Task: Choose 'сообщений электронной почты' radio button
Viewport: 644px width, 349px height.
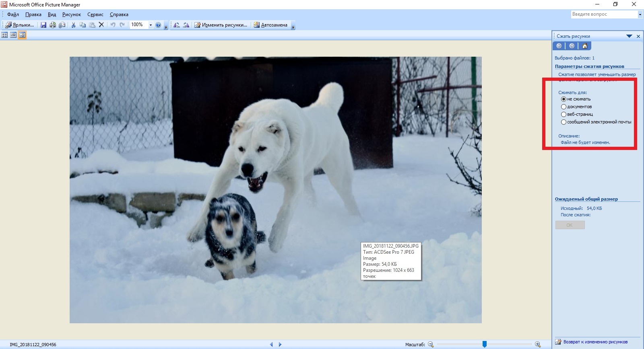Action: click(x=563, y=122)
